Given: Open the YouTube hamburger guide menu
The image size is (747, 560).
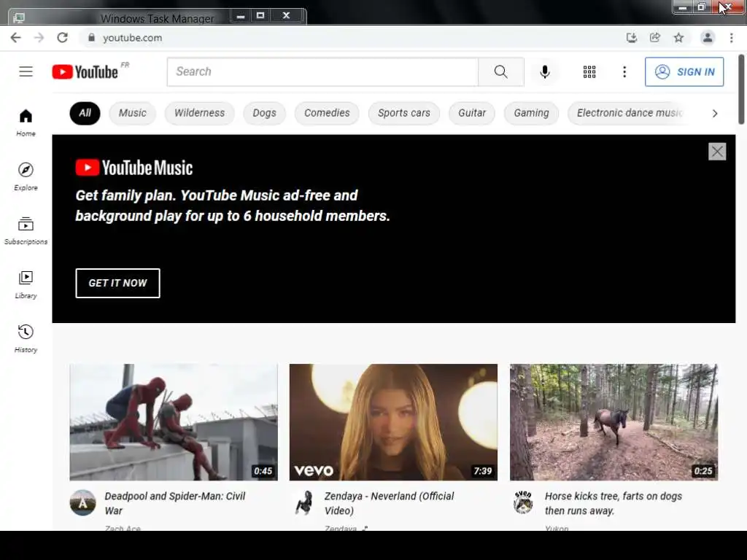Looking at the screenshot, I should click(26, 71).
